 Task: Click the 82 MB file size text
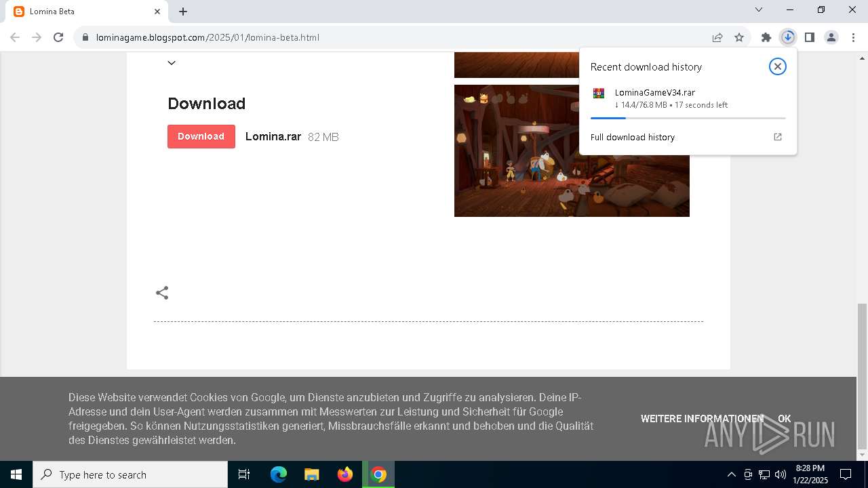(x=323, y=137)
